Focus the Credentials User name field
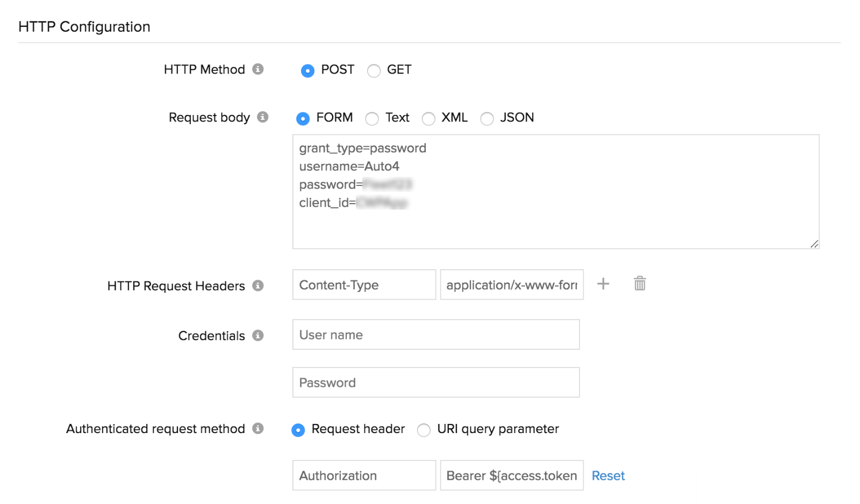 pos(436,335)
